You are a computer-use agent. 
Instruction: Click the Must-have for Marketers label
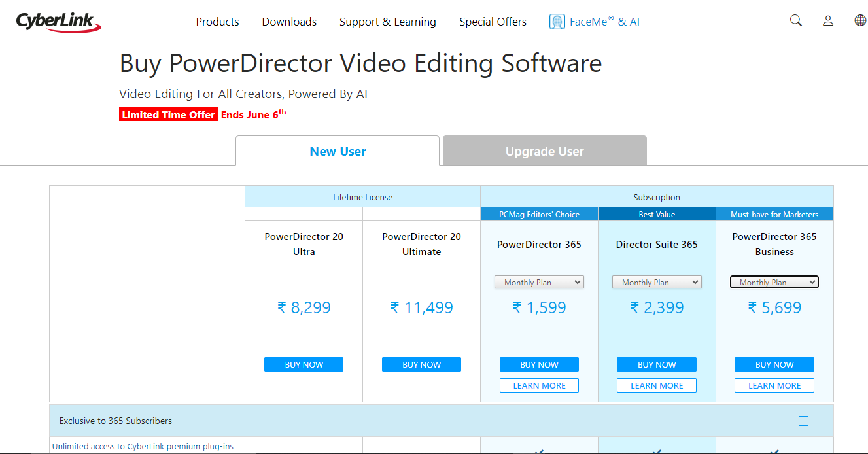(x=774, y=214)
